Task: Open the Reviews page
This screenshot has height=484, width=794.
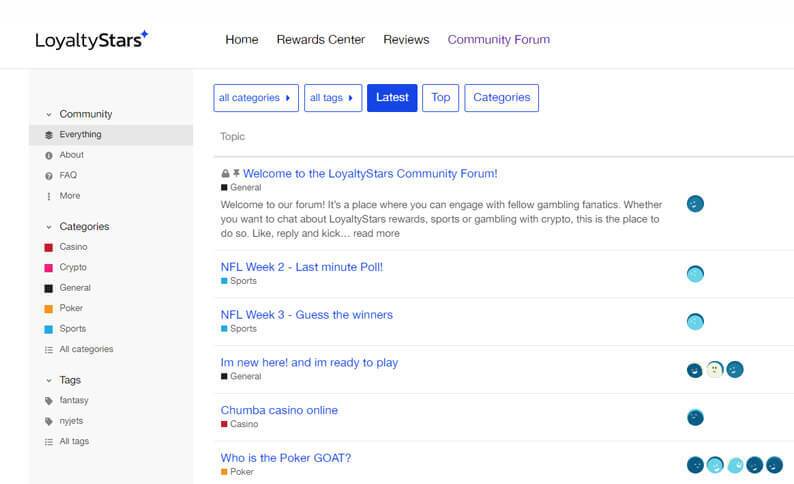Action: coord(406,39)
